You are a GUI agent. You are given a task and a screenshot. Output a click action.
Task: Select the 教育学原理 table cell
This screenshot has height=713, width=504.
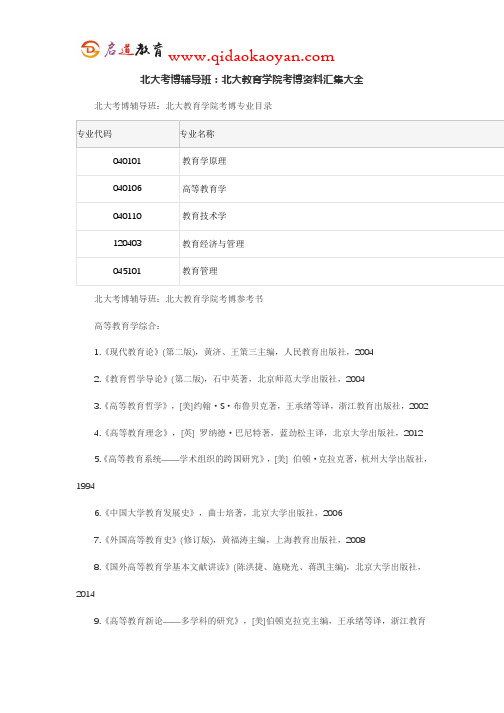pyautogui.click(x=342, y=161)
